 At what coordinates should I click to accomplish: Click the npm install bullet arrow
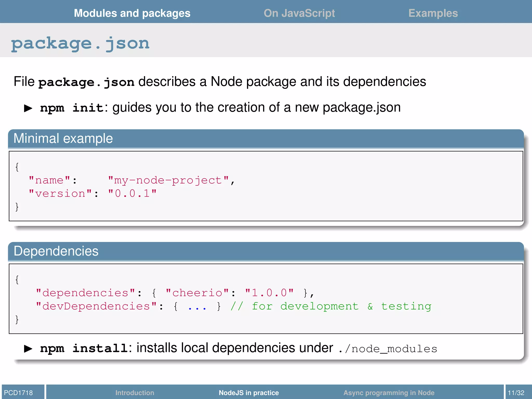28,349
